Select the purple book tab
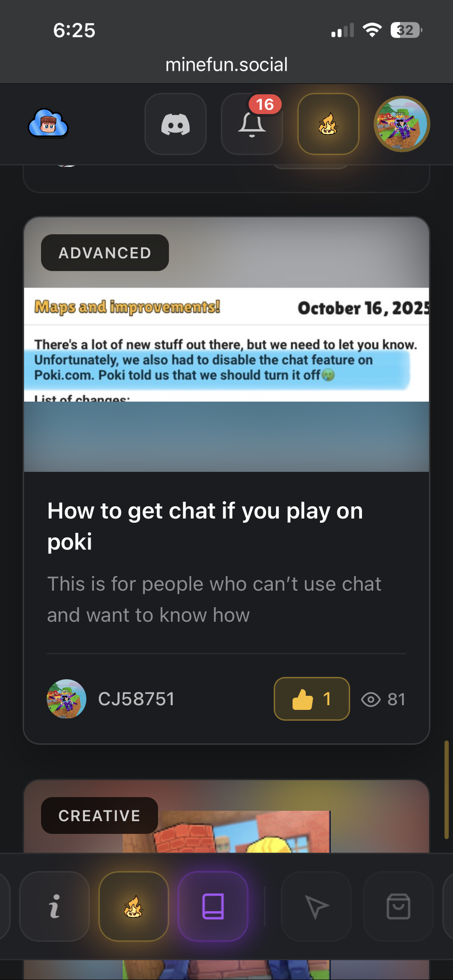This screenshot has height=980, width=453. pos(213,906)
